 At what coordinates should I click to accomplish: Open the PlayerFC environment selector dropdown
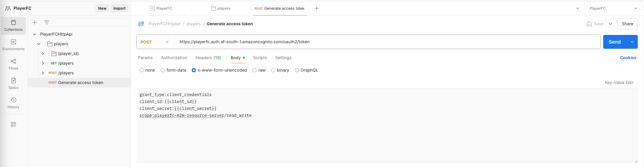click(614, 8)
